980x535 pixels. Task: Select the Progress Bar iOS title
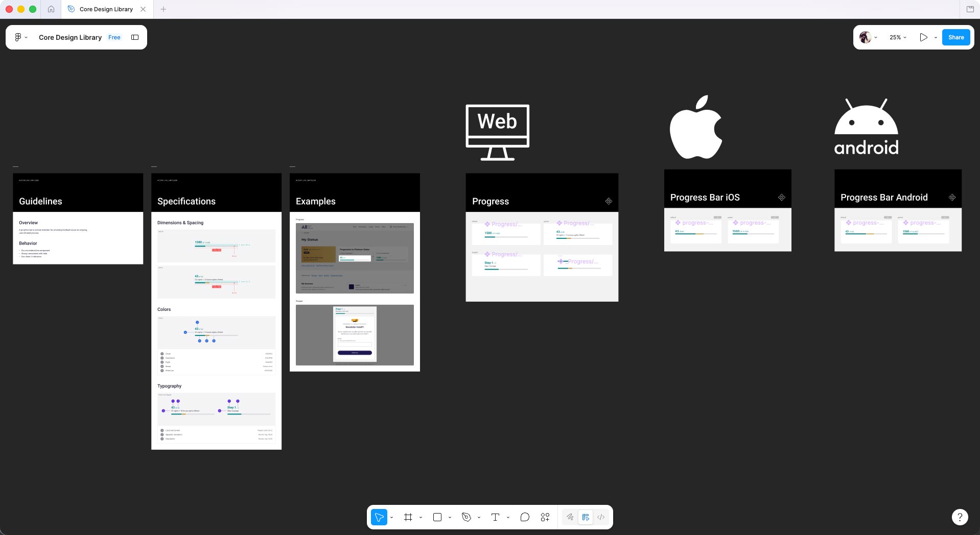(x=705, y=198)
